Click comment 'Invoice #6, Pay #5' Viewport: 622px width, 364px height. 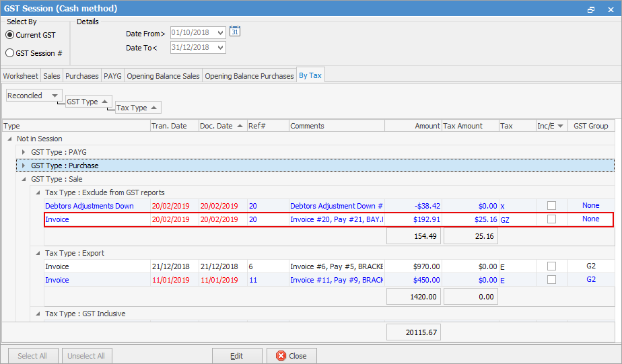click(337, 266)
